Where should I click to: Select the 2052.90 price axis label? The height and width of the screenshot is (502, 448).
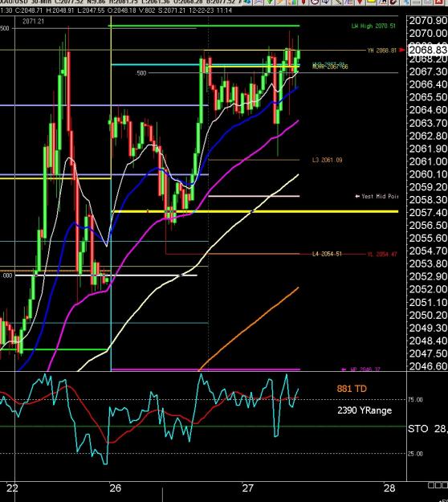[x=428, y=276]
